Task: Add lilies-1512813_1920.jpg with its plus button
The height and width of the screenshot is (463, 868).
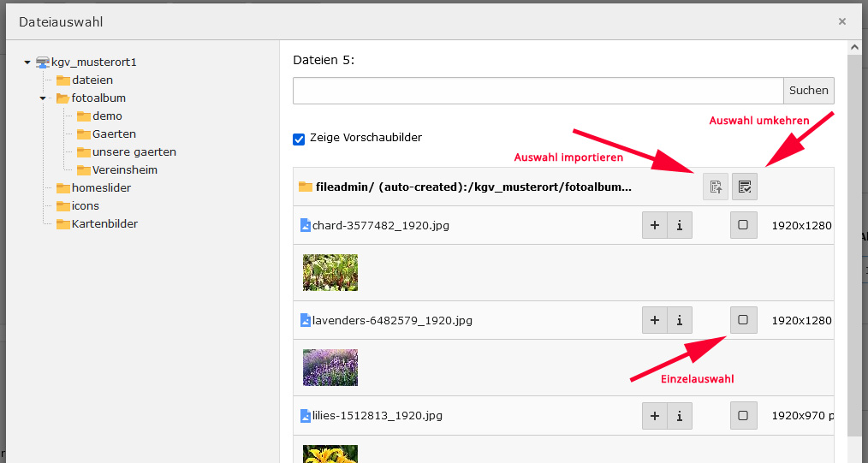Action: click(x=654, y=415)
